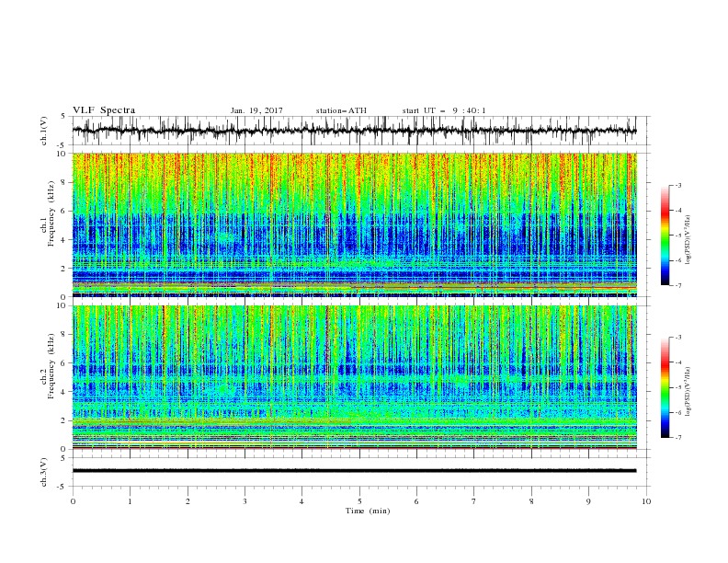Image resolution: width=728 pixels, height=563 pixels.
Task: Click the "5" tick of ch.1(V) axis
Action: point(64,116)
